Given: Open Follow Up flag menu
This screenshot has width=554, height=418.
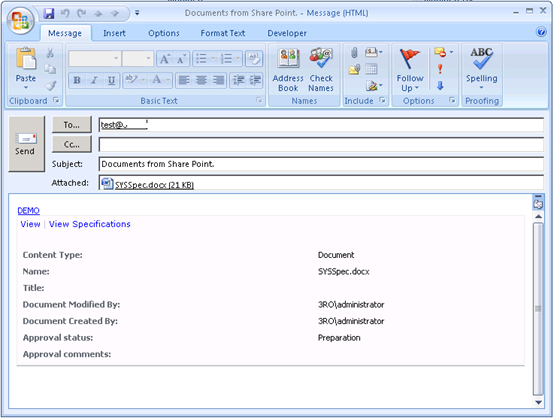Looking at the screenshot, I should coord(410,70).
